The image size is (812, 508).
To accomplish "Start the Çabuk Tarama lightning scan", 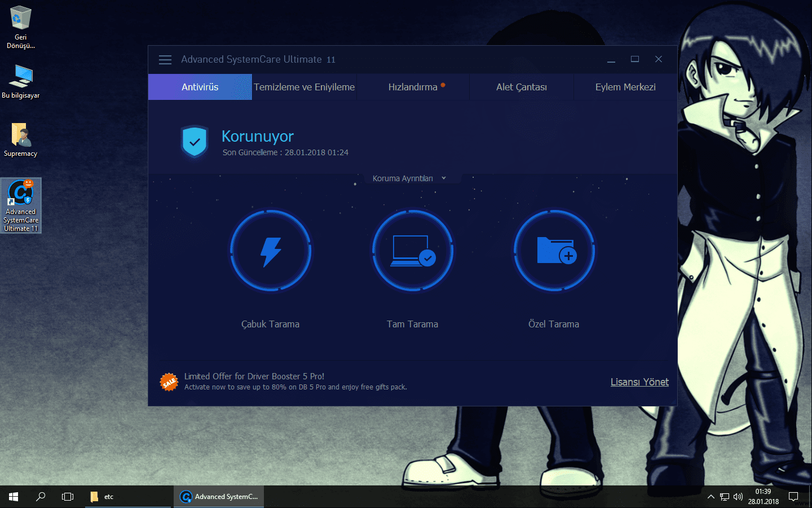I will (271, 251).
